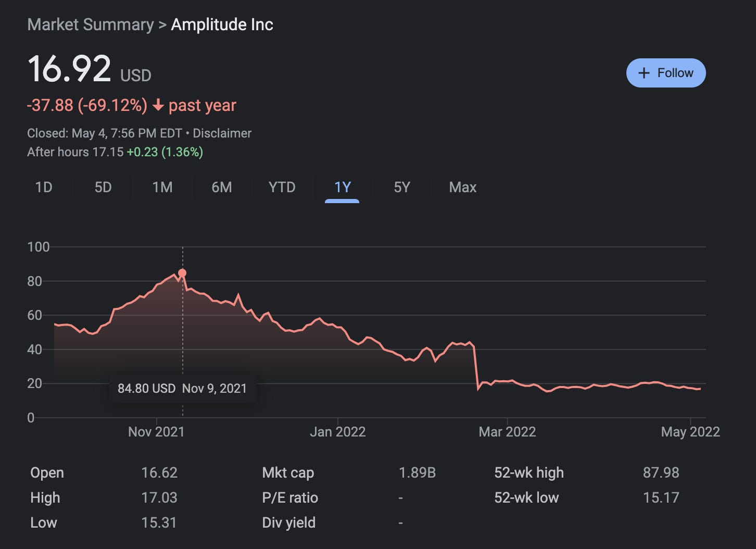The image size is (756, 549).
Task: Switch to the 5Y range tab
Action: [402, 188]
